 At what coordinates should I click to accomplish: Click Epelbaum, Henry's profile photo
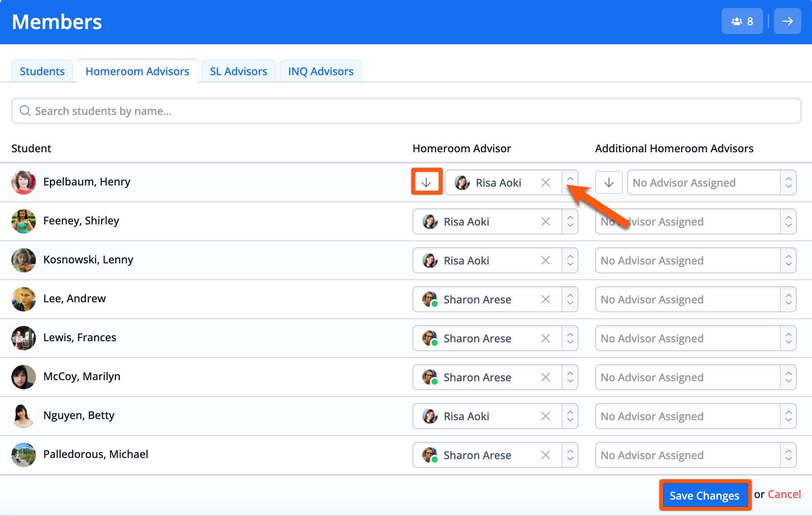click(x=24, y=182)
